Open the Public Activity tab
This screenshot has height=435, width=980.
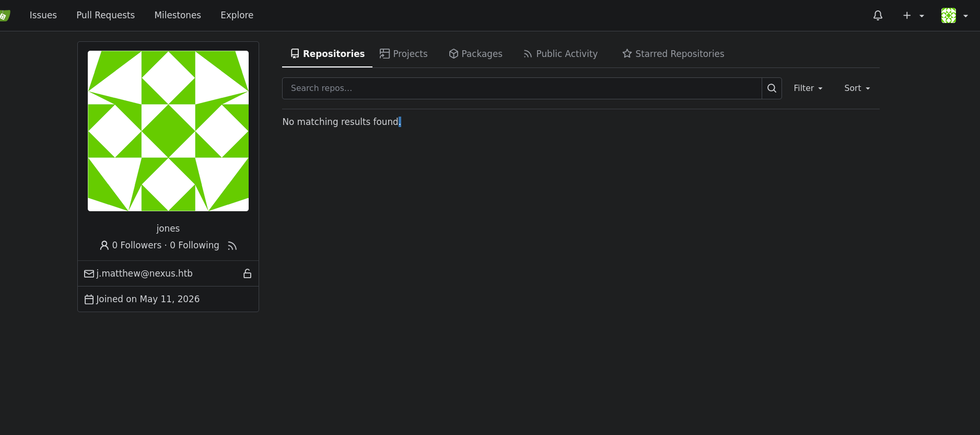(x=561, y=54)
